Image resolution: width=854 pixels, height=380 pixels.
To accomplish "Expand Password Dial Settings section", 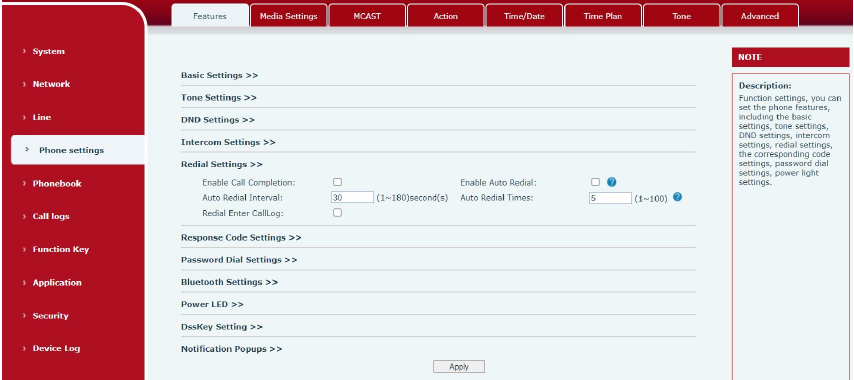I will (x=239, y=260).
